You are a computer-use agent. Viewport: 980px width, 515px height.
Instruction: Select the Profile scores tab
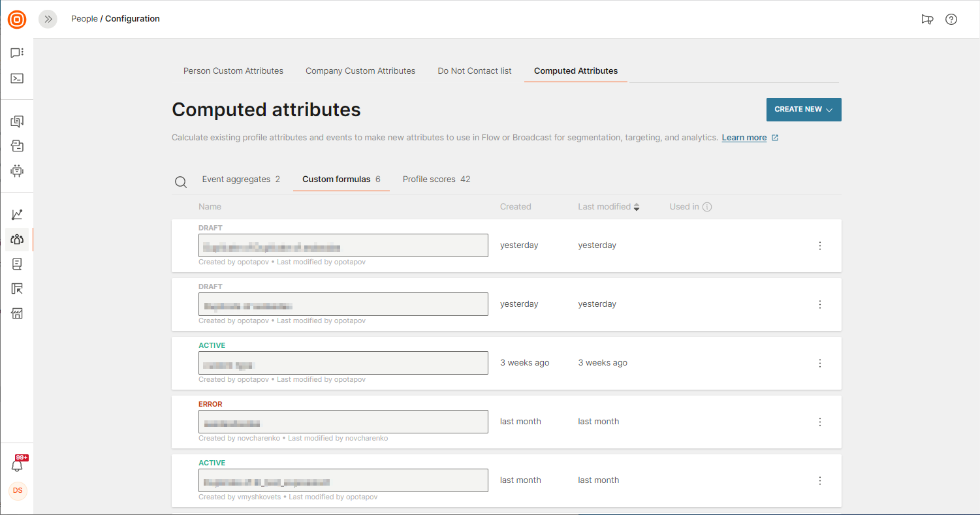[436, 179]
